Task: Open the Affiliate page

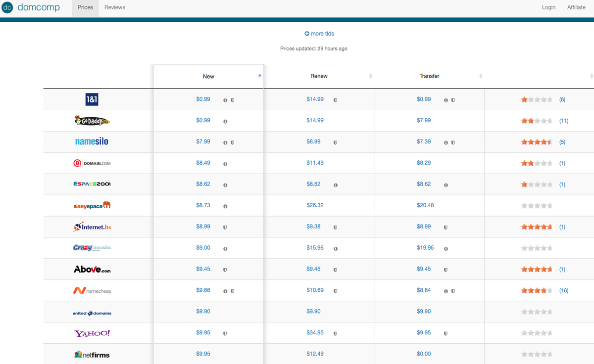Action: (576, 7)
